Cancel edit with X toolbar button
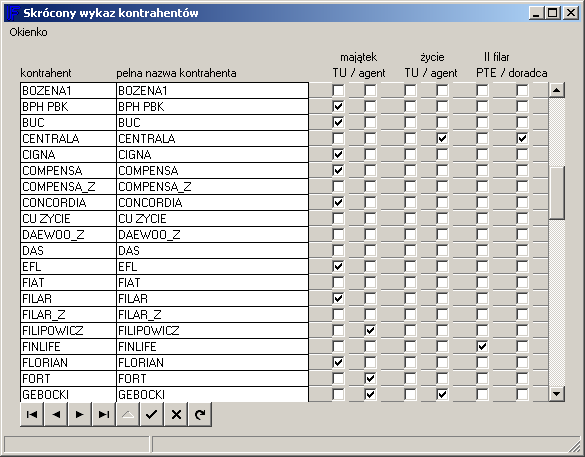The image size is (585, 457). (176, 414)
